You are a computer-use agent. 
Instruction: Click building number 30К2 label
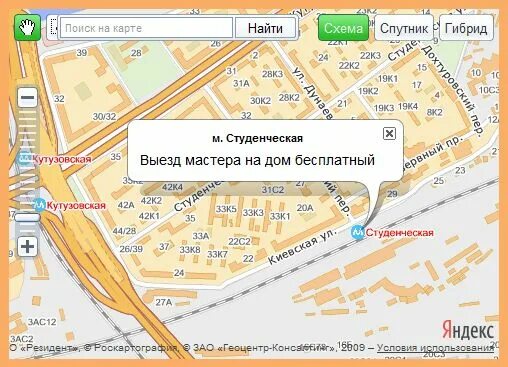tap(260, 100)
